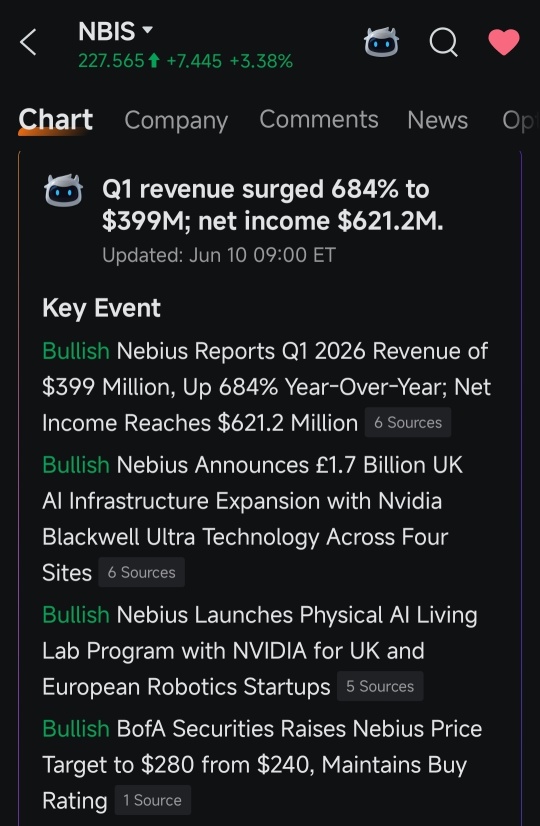This screenshot has height=826, width=540.
Task: Open 6 Sources for UK expansion event
Action: (141, 573)
